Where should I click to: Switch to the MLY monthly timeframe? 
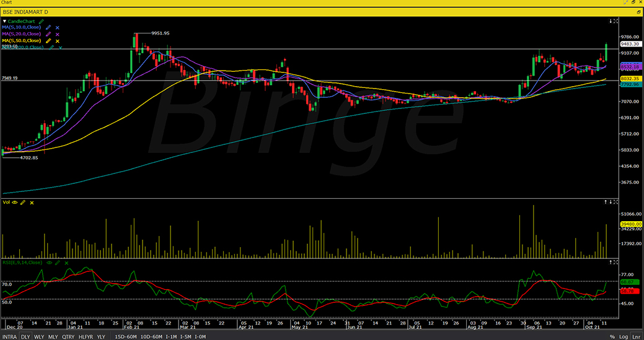53,336
